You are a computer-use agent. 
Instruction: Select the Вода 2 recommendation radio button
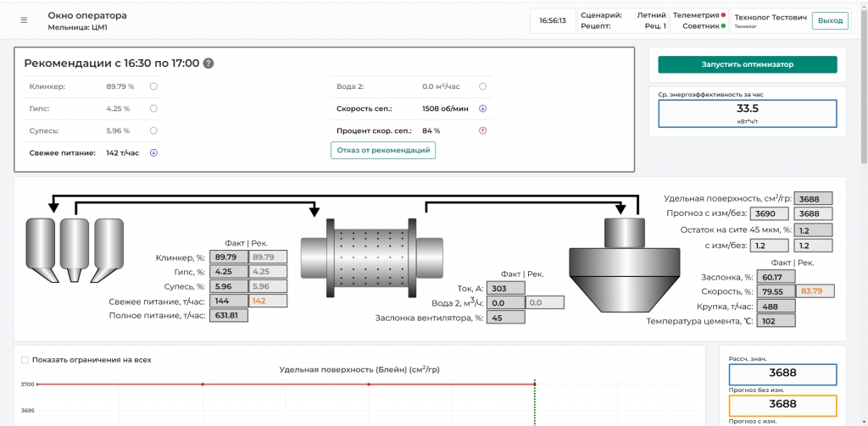coord(482,86)
